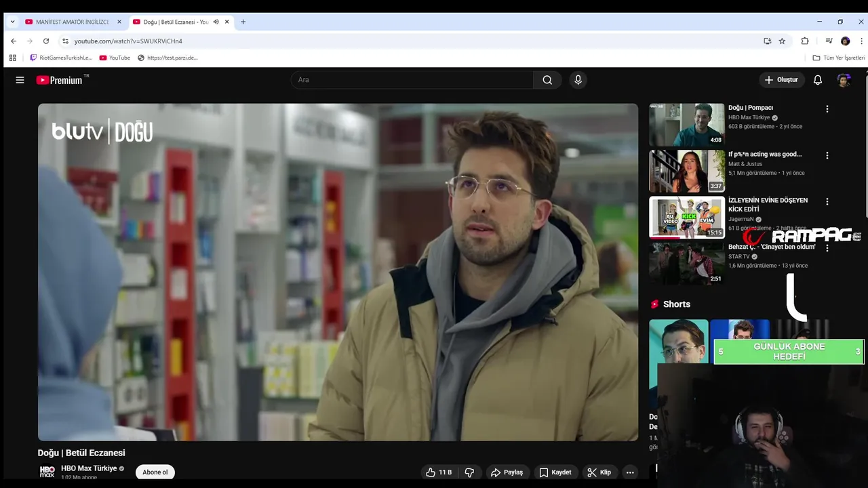The height and width of the screenshot is (488, 868).
Task: Open the Chrome extensions puzzle icon
Action: [805, 41]
